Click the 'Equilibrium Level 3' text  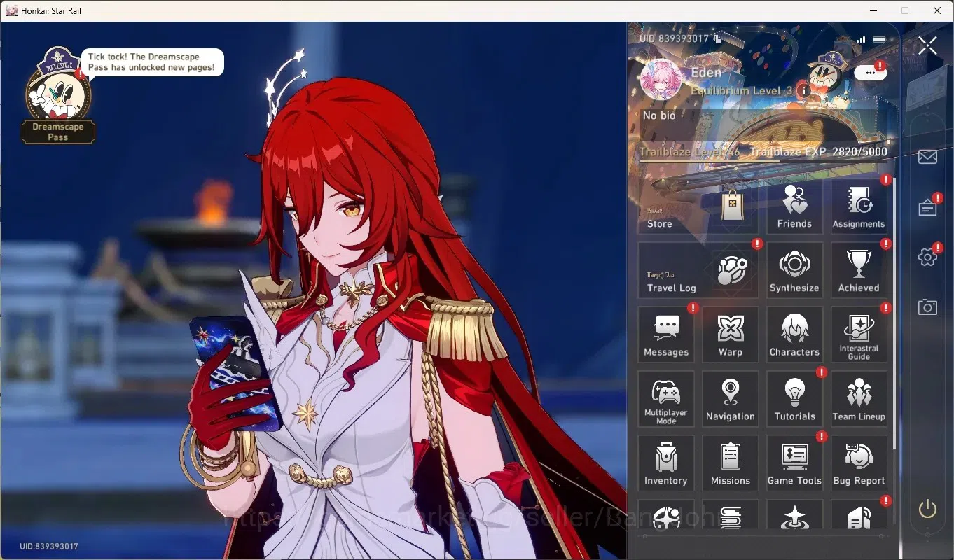(742, 91)
